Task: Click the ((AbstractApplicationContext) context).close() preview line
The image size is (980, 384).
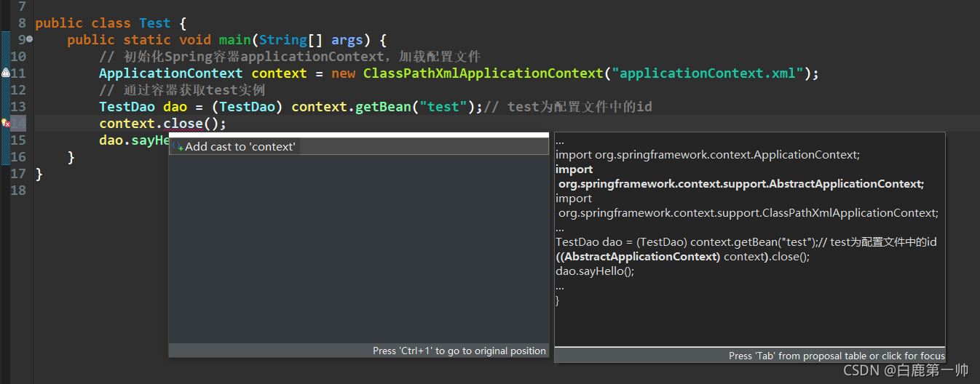Action: (x=682, y=257)
